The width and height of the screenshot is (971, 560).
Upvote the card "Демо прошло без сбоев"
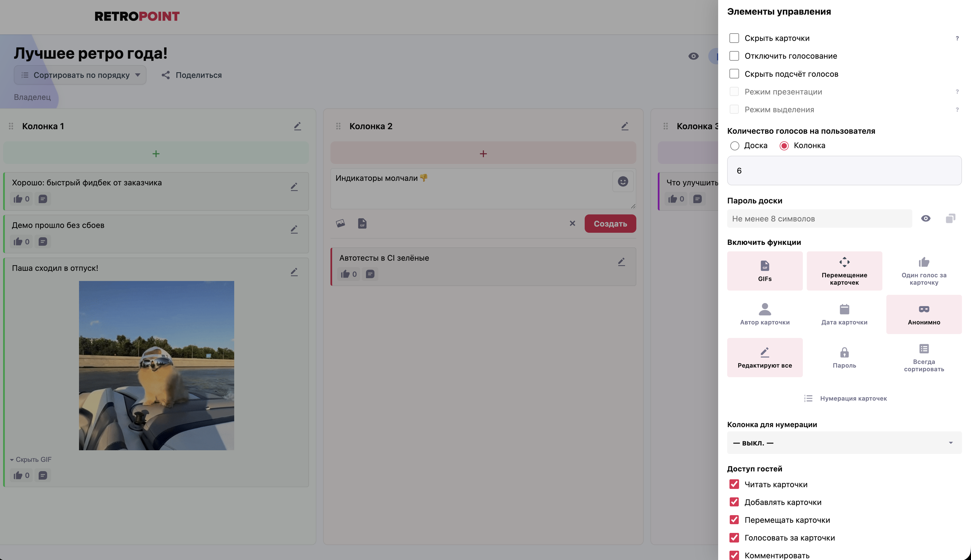[x=18, y=241]
